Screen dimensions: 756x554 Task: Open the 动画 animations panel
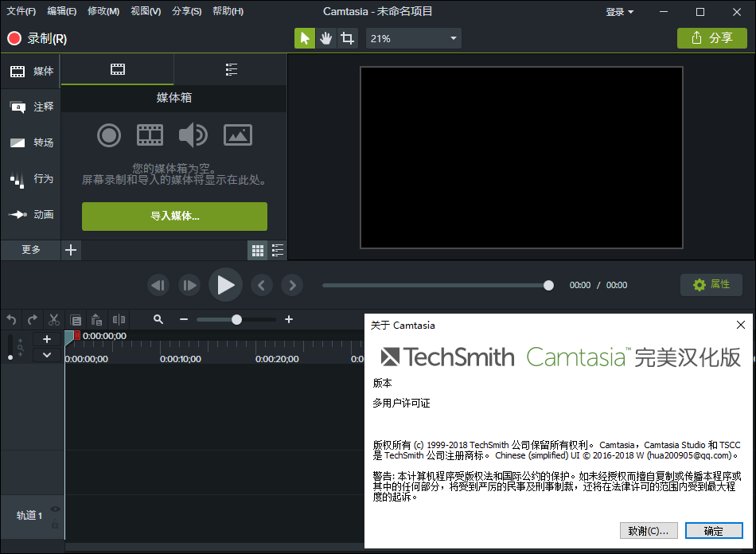tap(31, 215)
